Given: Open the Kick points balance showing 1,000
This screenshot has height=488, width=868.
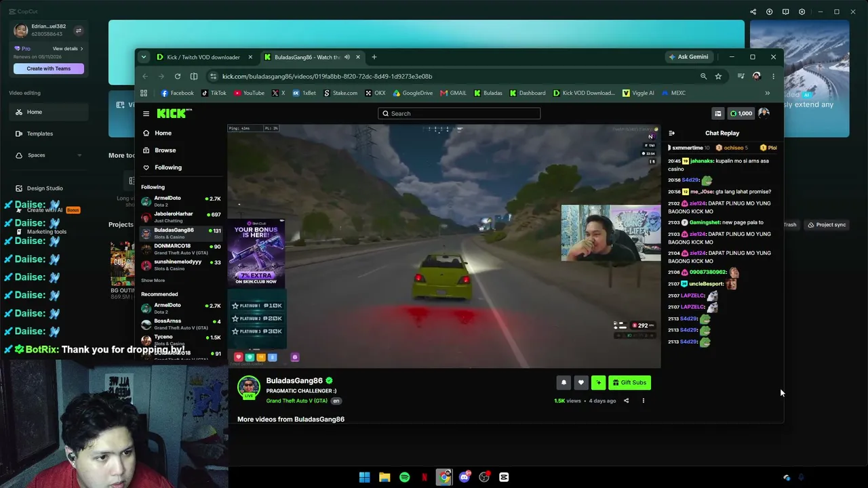Looking at the screenshot, I should [741, 113].
